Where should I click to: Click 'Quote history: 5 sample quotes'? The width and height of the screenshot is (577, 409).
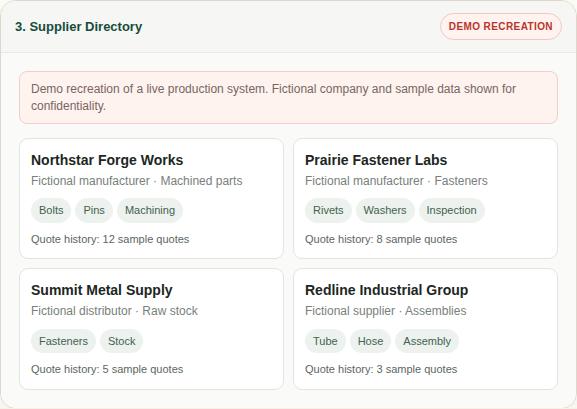[107, 369]
